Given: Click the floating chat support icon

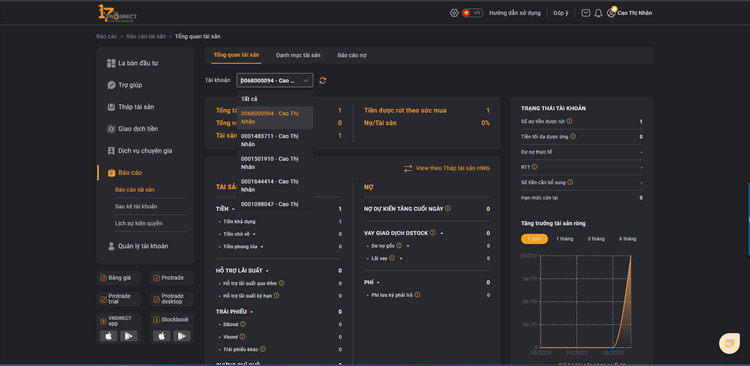Looking at the screenshot, I should [729, 343].
